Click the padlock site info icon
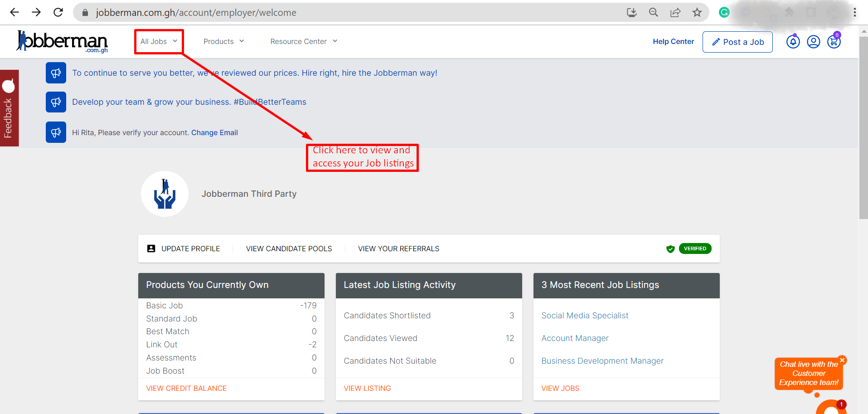Screen dimensions: 868x414 pos(85,13)
